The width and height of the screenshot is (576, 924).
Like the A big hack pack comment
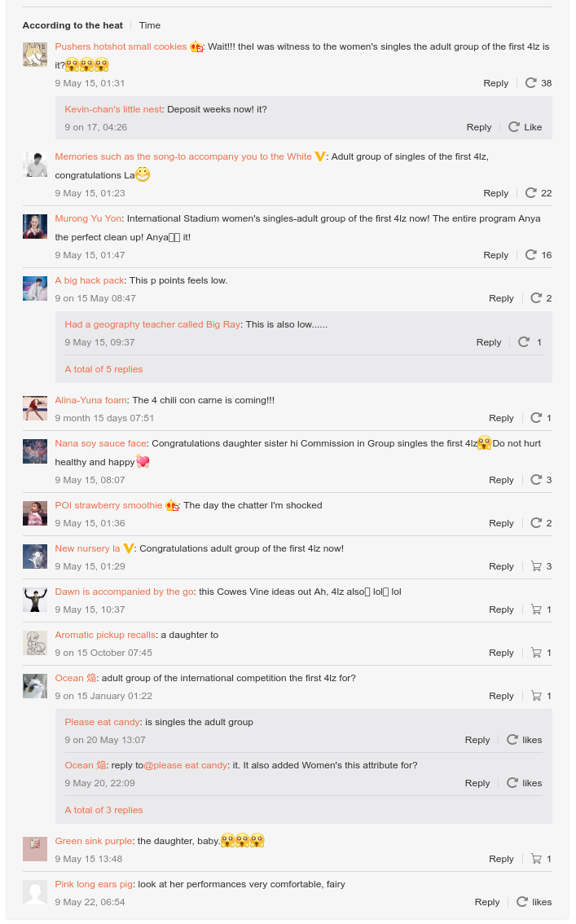click(536, 298)
